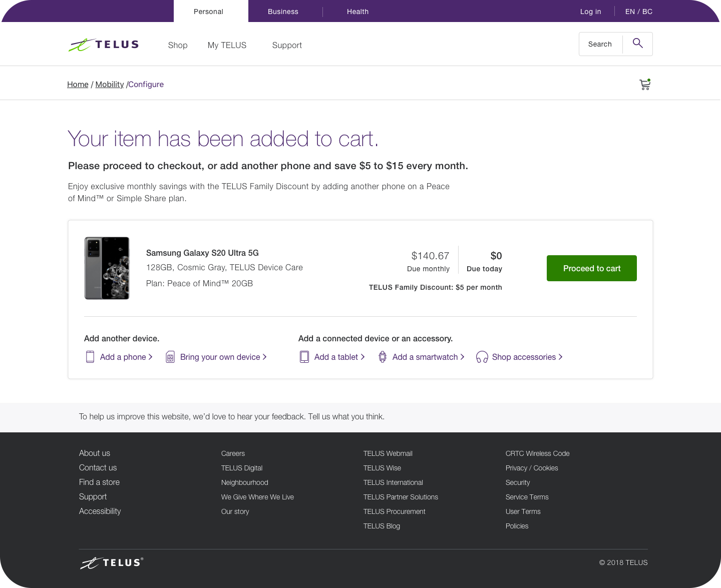The height and width of the screenshot is (588, 721).
Task: Click the Contact us footer link
Action: [98, 467]
